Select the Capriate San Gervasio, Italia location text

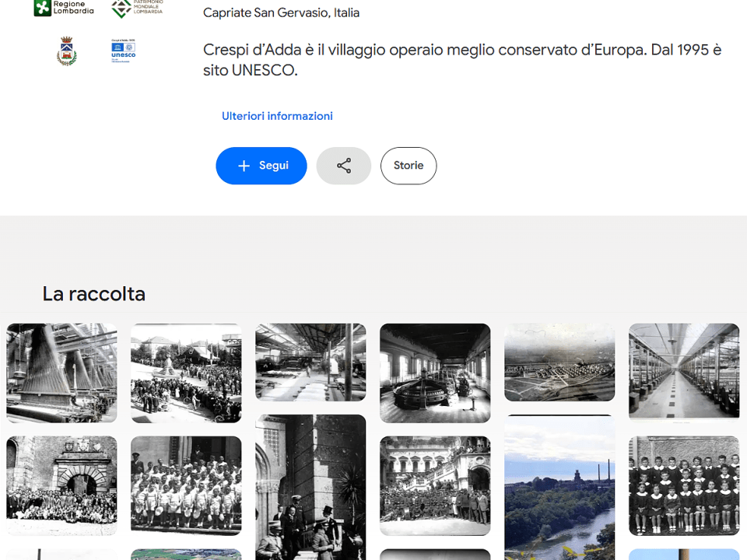[281, 13]
